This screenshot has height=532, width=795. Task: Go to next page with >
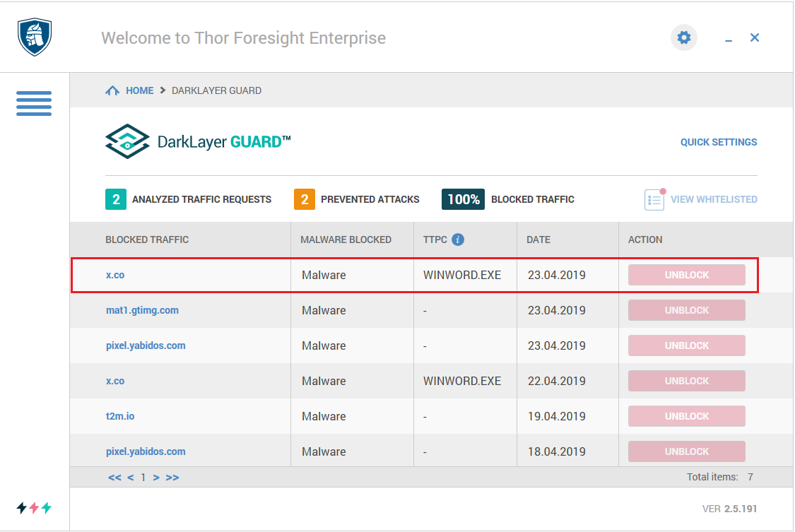click(x=156, y=478)
